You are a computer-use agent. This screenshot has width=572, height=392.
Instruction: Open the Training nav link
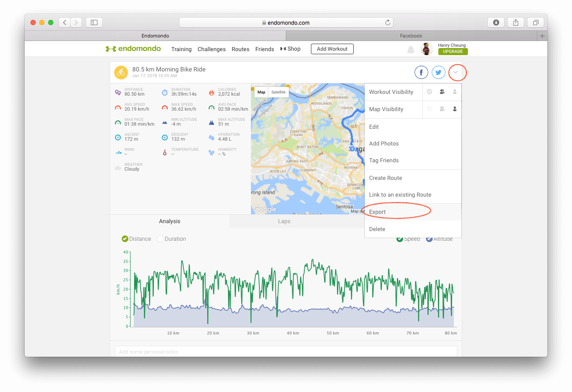[181, 49]
